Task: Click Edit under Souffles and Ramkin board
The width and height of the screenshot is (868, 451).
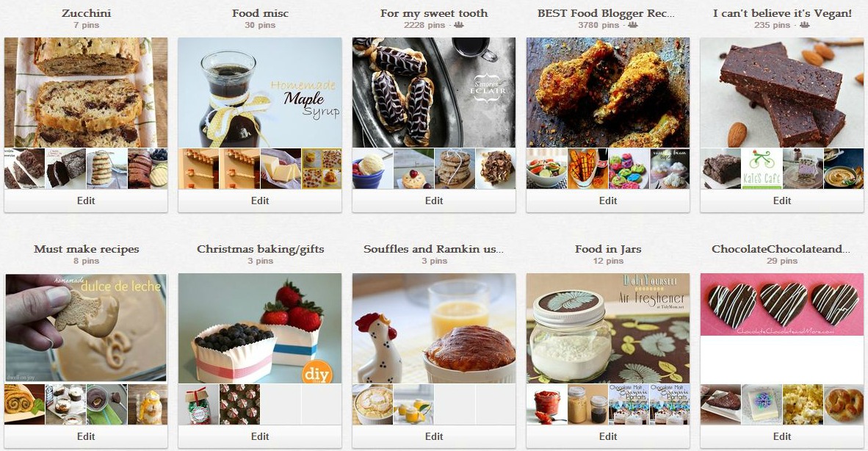Action: coord(434,436)
